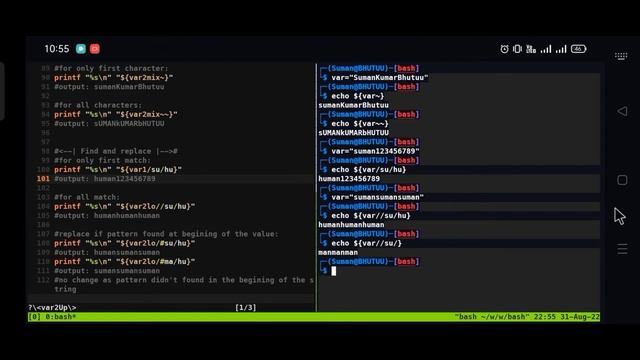
Task: Click terminal output "humanhumanhuman"
Action: [x=351, y=224]
